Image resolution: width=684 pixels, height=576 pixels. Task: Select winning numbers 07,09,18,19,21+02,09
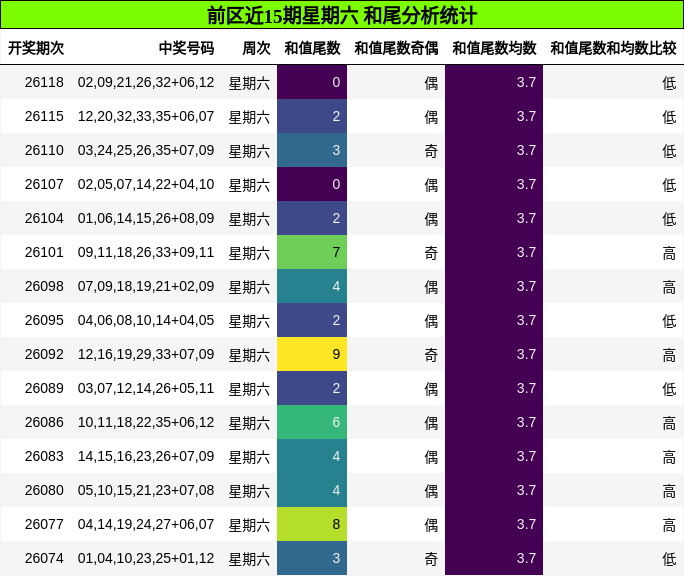coord(146,286)
